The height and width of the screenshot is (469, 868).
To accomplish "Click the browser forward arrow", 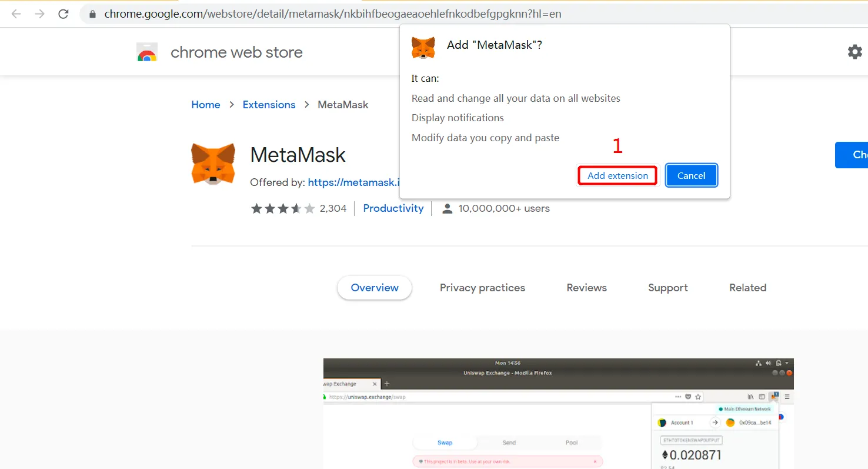I will (40, 14).
